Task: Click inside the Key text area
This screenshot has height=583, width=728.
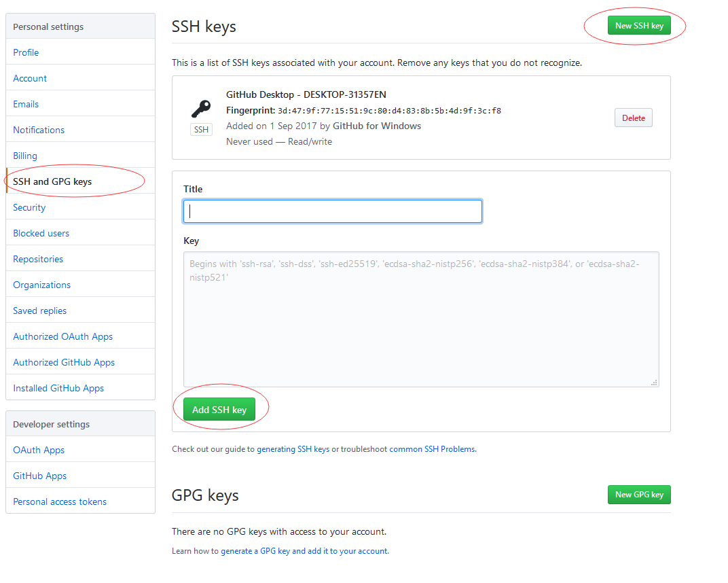Action: 421,319
